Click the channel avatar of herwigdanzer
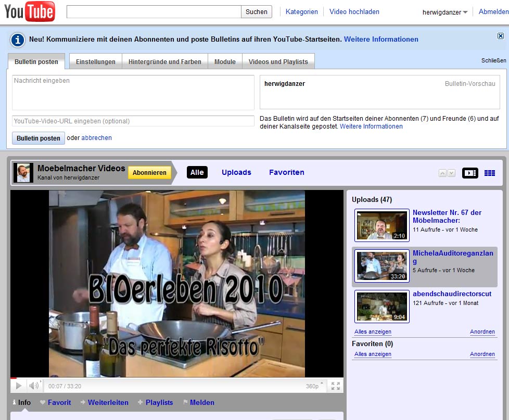 pyautogui.click(x=23, y=173)
